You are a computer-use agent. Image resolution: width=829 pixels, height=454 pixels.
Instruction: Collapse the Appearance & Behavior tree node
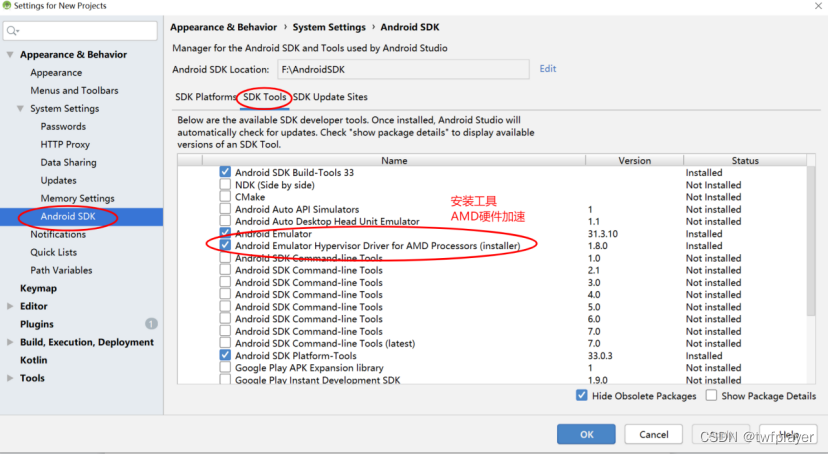10,54
